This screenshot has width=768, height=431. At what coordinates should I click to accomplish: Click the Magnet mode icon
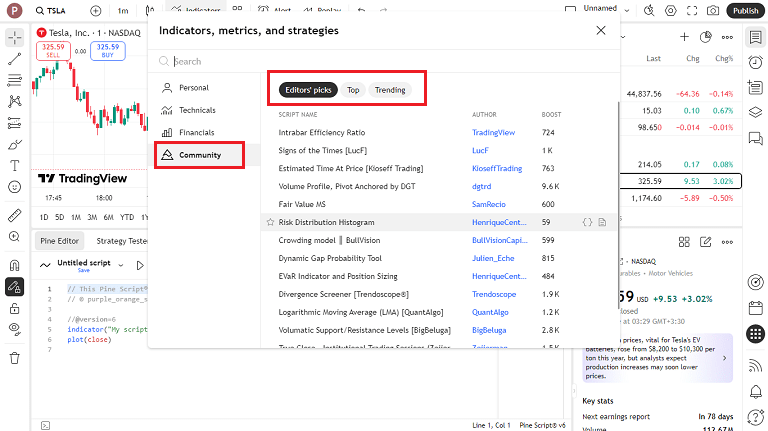point(14,265)
